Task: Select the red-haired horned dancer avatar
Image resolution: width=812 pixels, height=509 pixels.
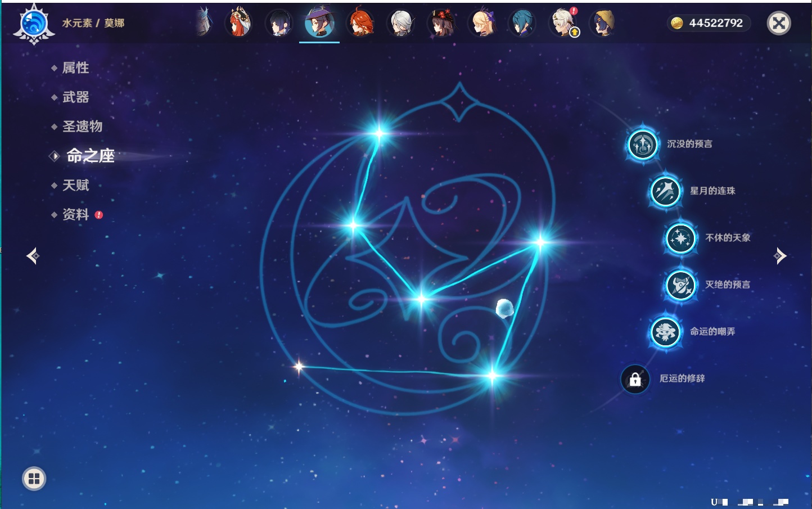Action: (238, 22)
